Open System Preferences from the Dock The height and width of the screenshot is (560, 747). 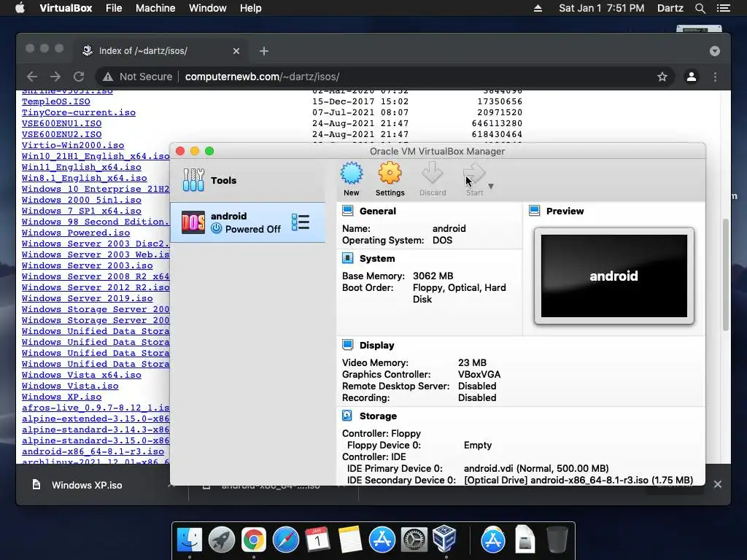pyautogui.click(x=414, y=540)
